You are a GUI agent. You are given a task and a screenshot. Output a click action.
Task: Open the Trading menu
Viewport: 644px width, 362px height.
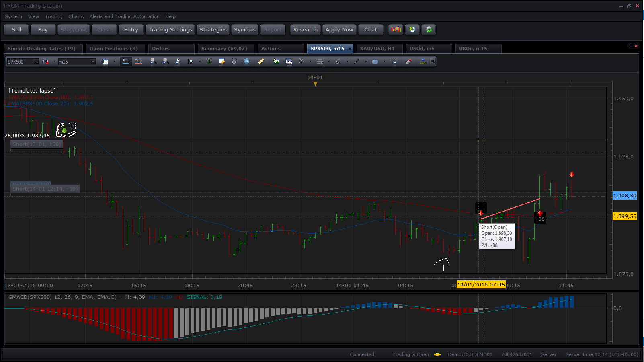point(53,16)
